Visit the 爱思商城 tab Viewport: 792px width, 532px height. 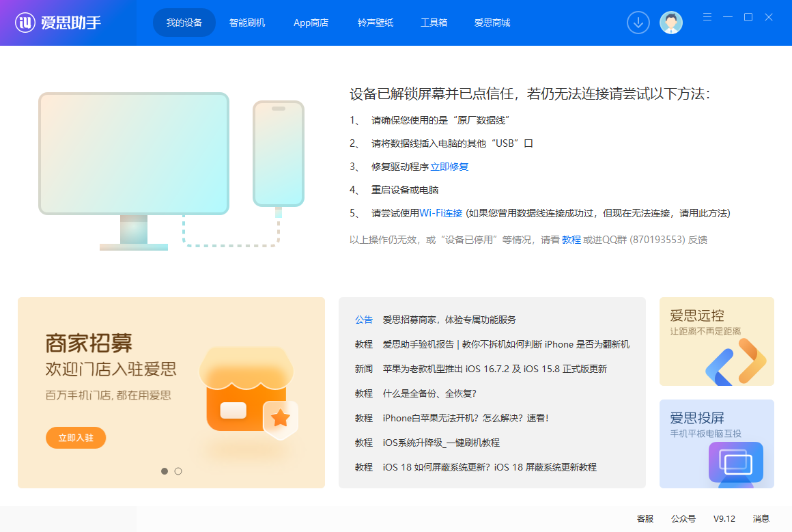(492, 23)
